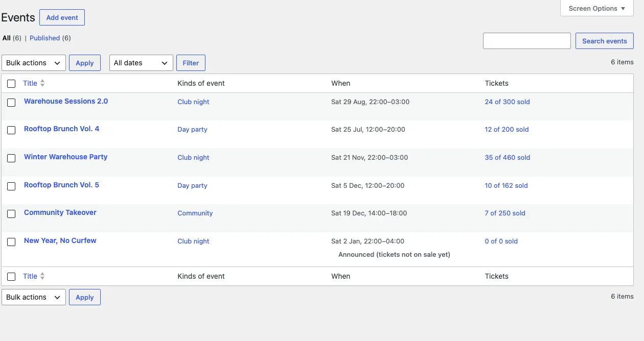Select the Community Takeover row checkbox
This screenshot has width=644, height=341.
[x=11, y=214]
